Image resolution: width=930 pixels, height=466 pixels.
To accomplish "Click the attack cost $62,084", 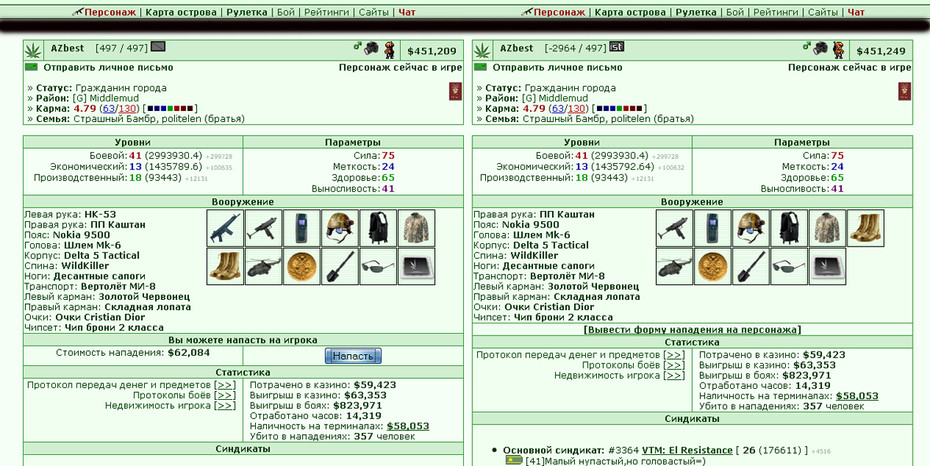I will pos(189,353).
